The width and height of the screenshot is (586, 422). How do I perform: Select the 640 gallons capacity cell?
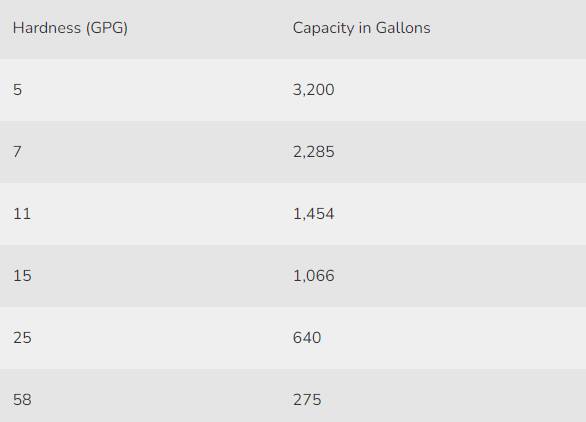307,338
